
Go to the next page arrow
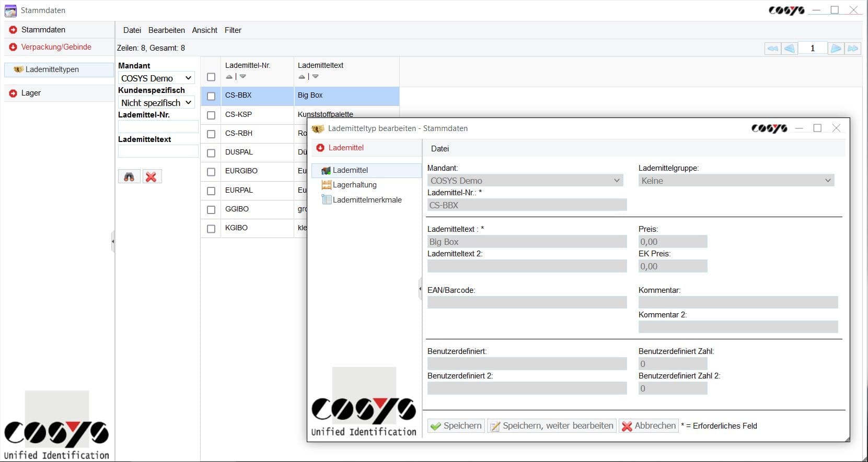(x=836, y=49)
